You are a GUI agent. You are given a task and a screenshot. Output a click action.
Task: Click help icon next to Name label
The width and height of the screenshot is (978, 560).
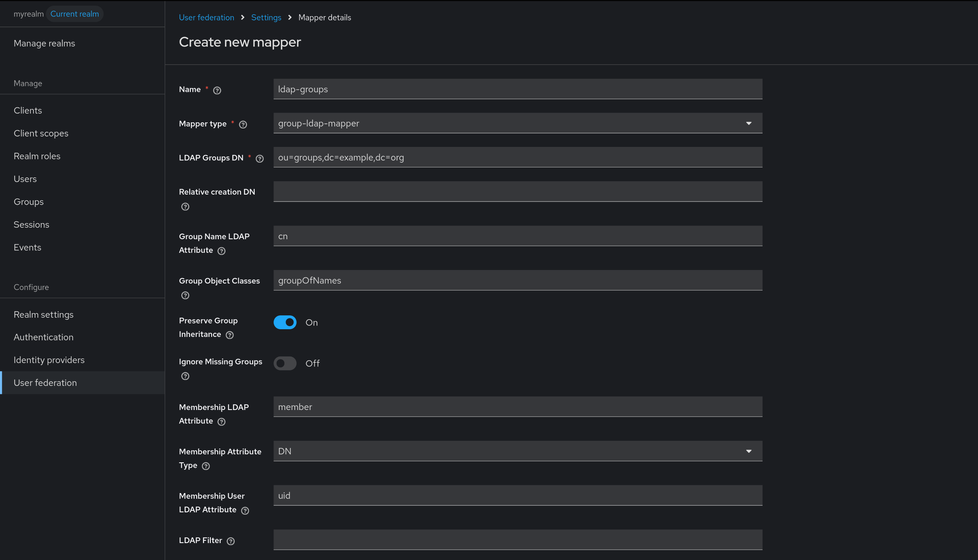[217, 90]
